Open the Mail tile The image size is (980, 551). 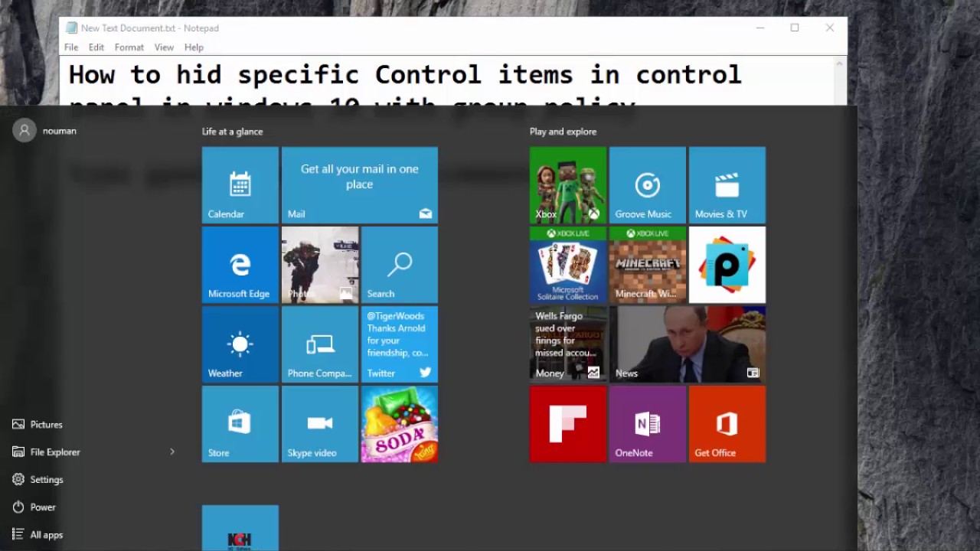[360, 185]
